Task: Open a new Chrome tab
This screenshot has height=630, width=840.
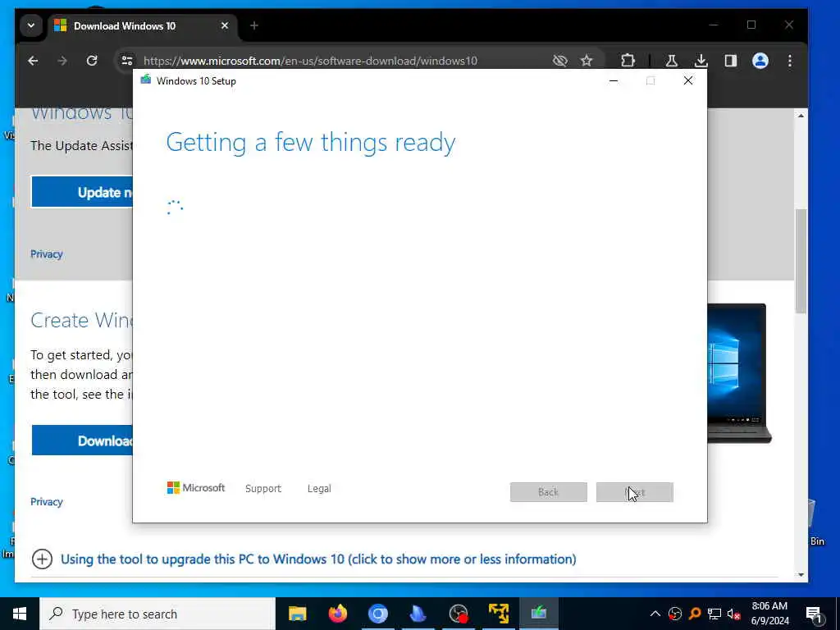Action: 254,25
